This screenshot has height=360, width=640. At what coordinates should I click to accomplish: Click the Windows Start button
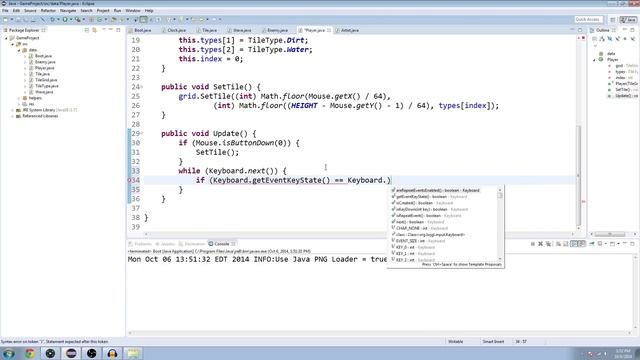pyautogui.click(x=9, y=353)
